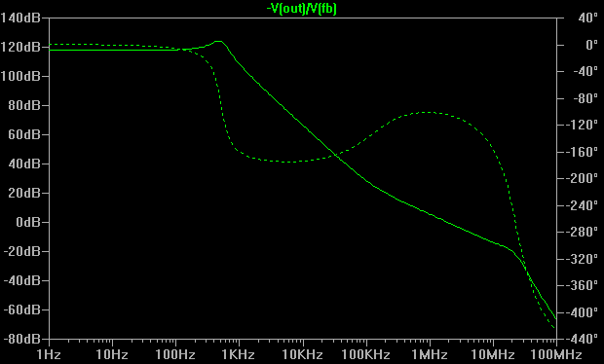Click the -360° phase axis label
Screen dimensions: 604x364
pyautogui.click(x=581, y=285)
